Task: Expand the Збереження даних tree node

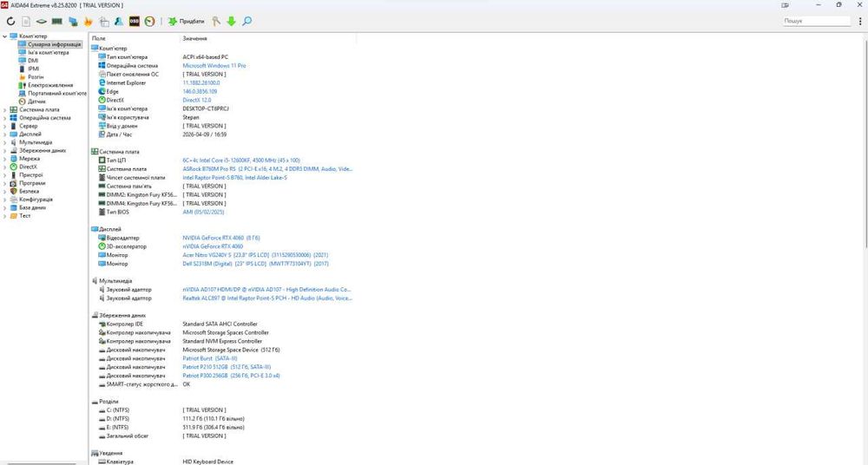Action: pyautogui.click(x=5, y=151)
